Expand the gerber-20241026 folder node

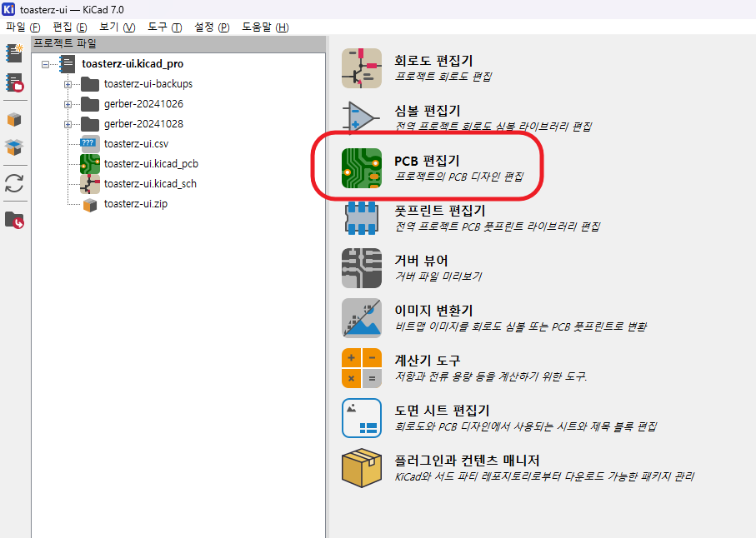(x=68, y=104)
